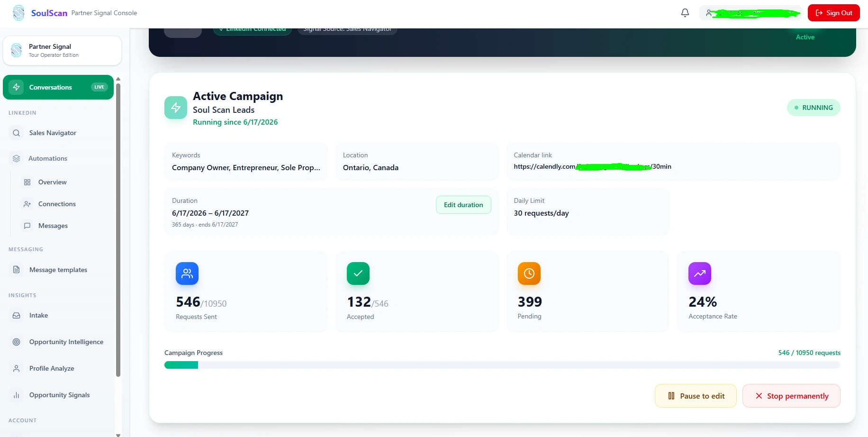Open Opportunity Intelligence
Viewport: 868px width, 437px height.
(58, 342)
